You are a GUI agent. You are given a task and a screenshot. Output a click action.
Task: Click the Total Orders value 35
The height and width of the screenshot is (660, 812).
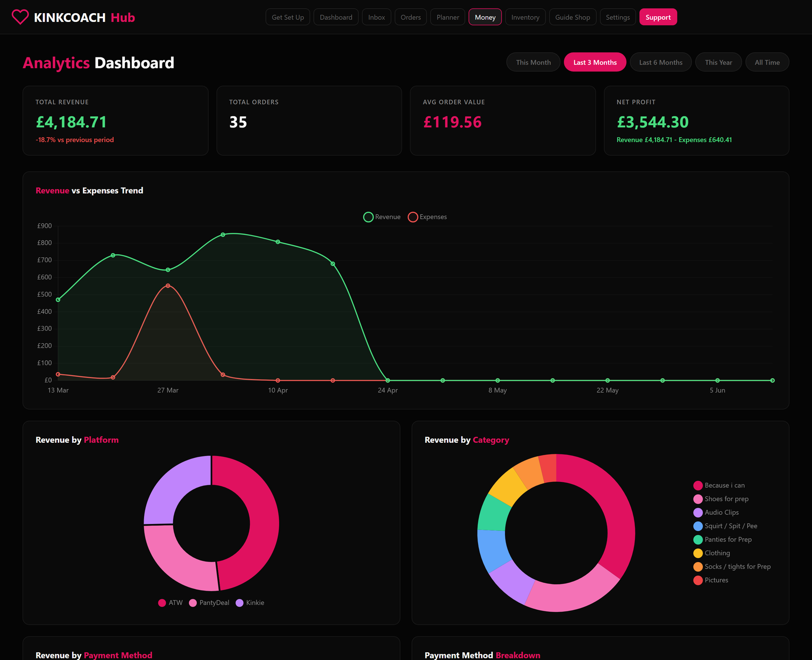click(238, 122)
